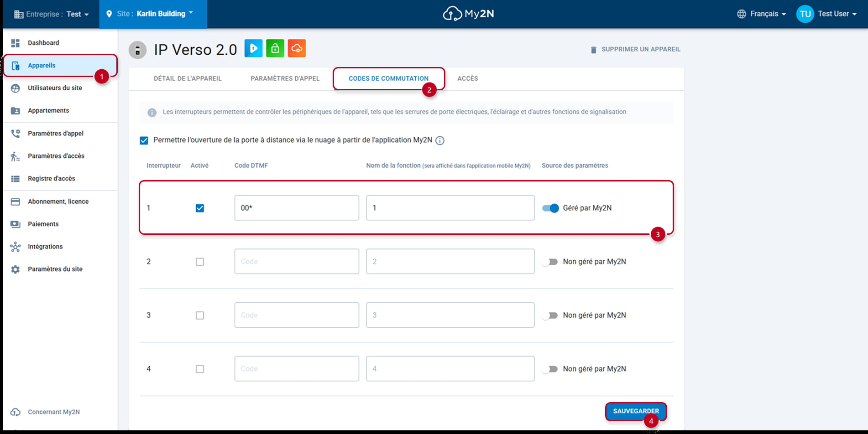Open Paiements page

point(60,224)
